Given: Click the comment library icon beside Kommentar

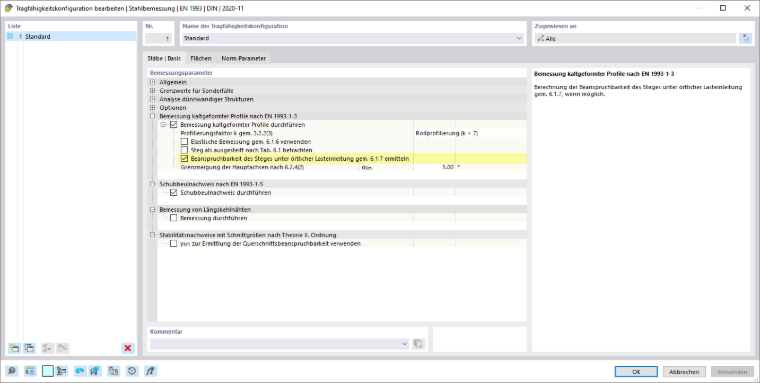Looking at the screenshot, I should pyautogui.click(x=418, y=344).
